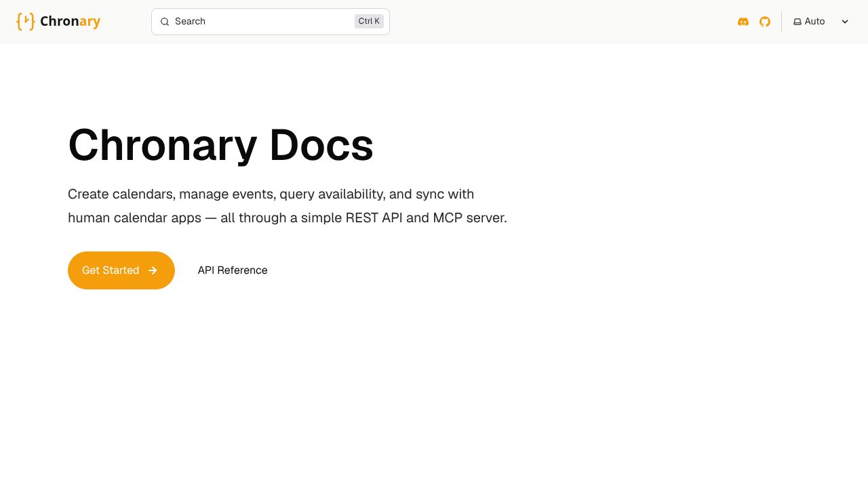Focus the Search input field
The image size is (868, 488).
click(x=271, y=22)
